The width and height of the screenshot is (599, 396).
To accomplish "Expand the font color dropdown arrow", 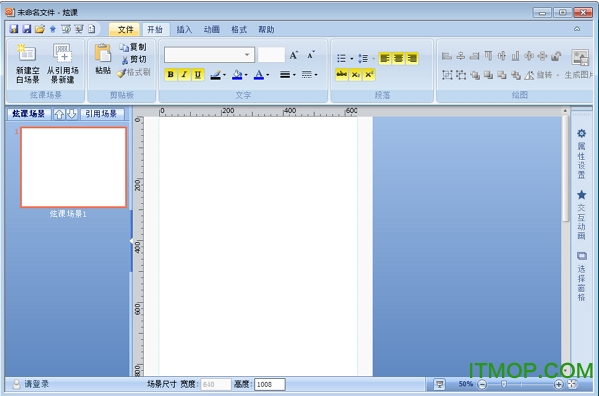I will (268, 75).
